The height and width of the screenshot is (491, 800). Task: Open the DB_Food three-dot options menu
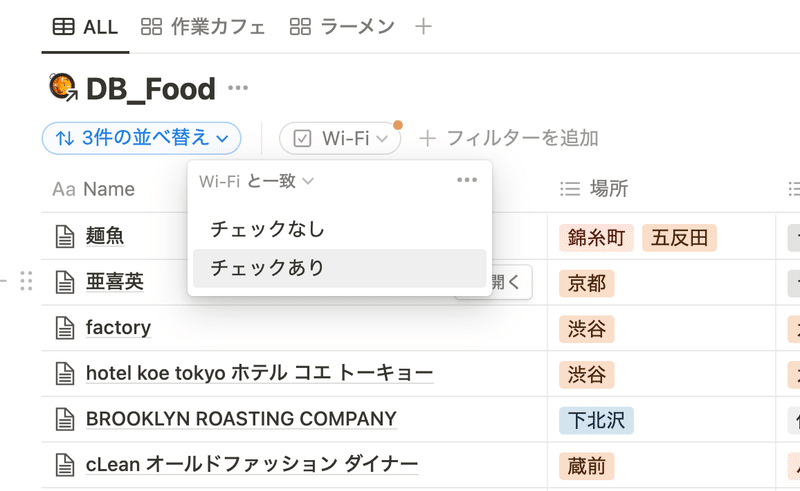pos(238,88)
